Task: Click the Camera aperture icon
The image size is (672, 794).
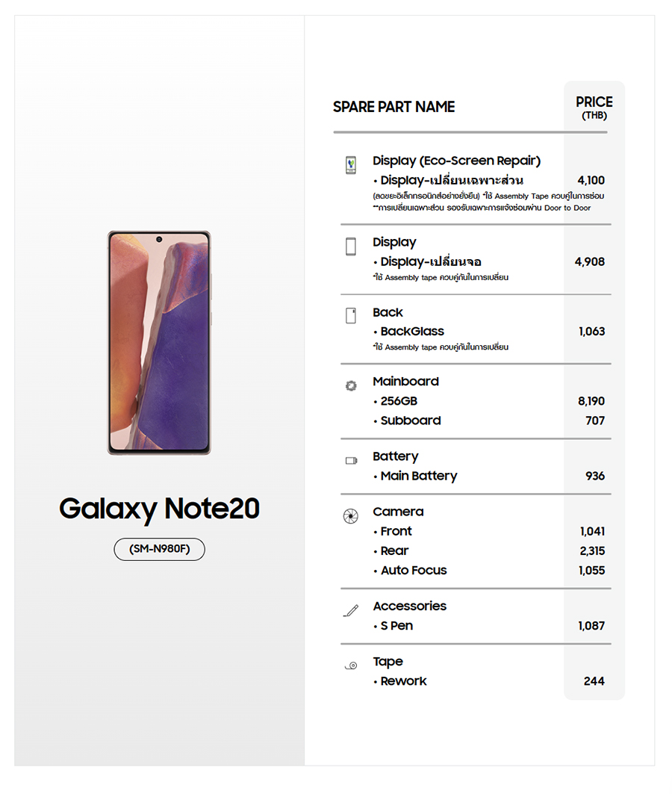Action: [351, 516]
